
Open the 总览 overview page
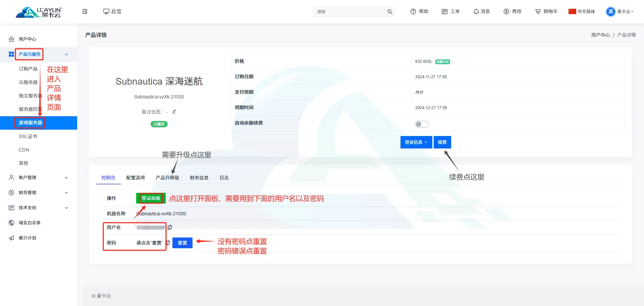pos(112,11)
